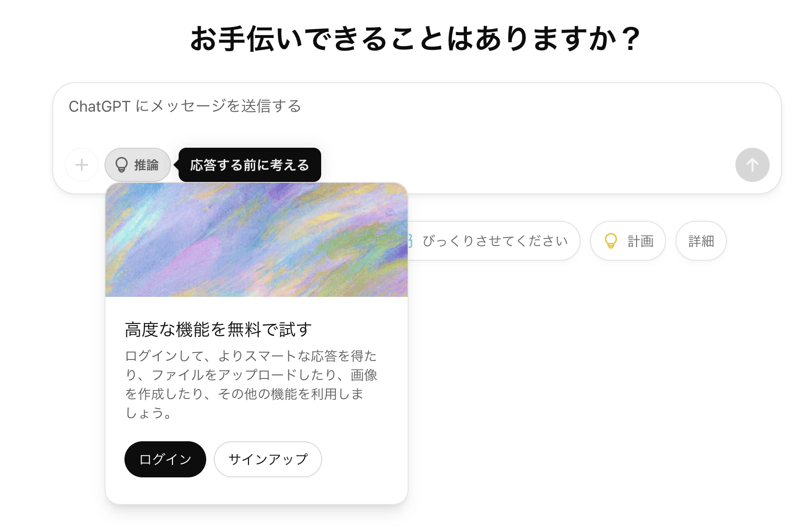Choose the びっくりさせてください suggestion
801x532 pixels.
click(495, 241)
